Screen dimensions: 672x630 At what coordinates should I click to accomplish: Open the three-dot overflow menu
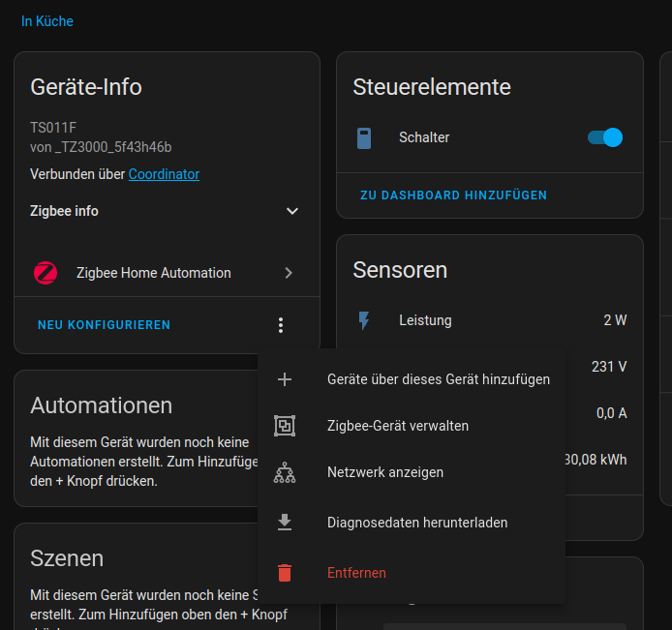tap(281, 325)
